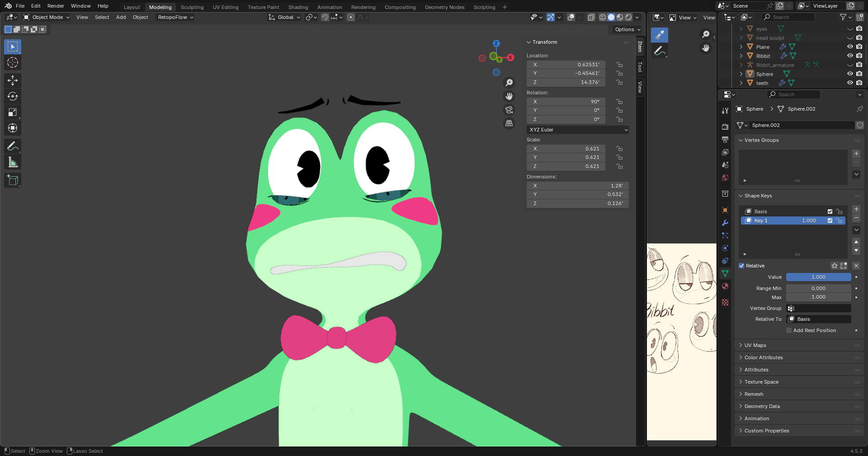The image size is (868, 456).
Task: Open the RetopoFlow dropdown menu
Action: (175, 17)
